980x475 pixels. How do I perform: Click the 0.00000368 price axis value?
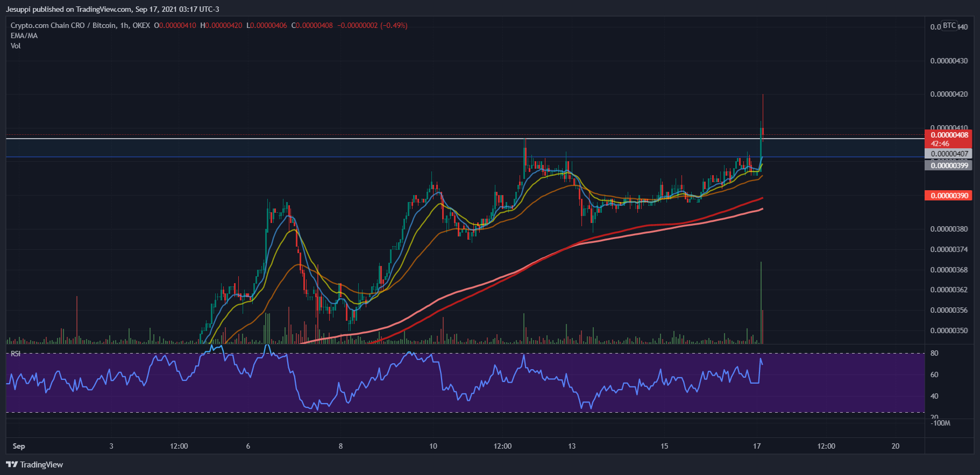click(949, 270)
